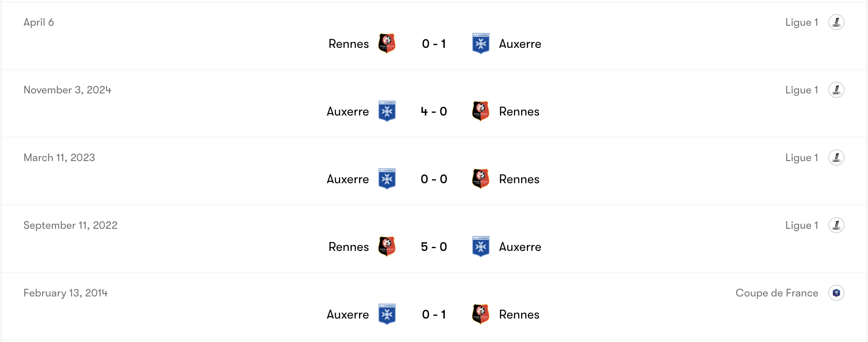Click Ligue 1 logo on November 3, 2024 row
The width and height of the screenshot is (868, 342).
tap(836, 90)
